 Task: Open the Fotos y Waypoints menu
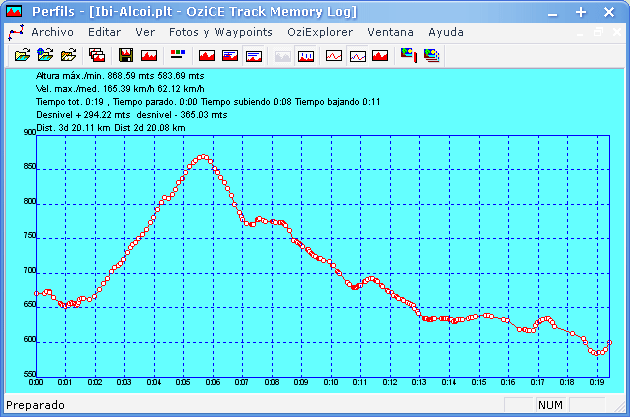221,32
